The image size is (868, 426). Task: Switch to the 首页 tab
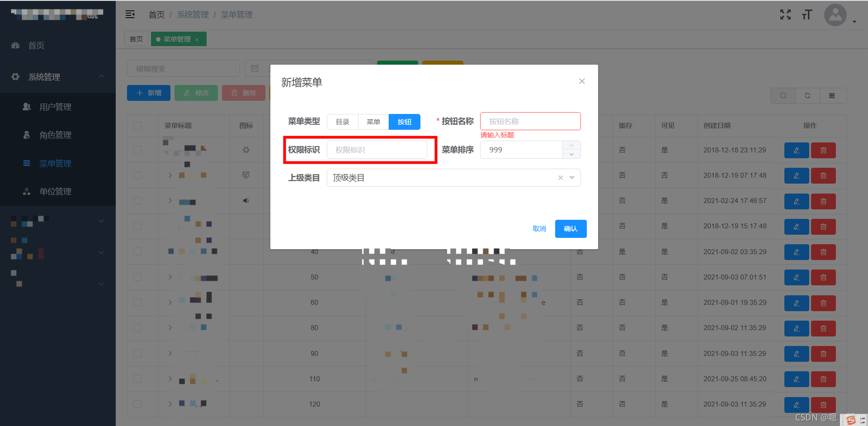tap(136, 39)
